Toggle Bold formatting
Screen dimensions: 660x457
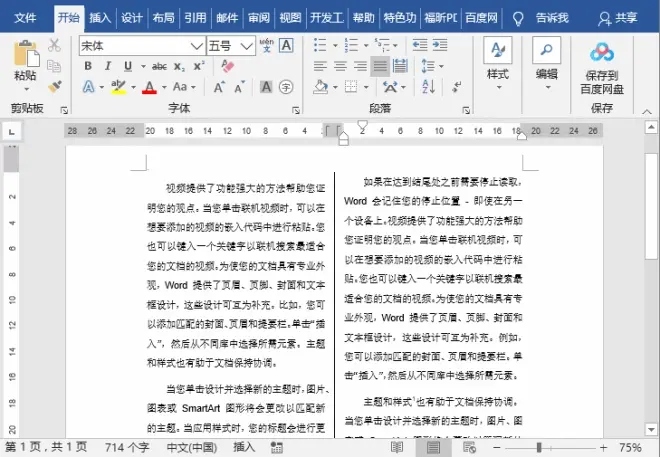click(88, 66)
